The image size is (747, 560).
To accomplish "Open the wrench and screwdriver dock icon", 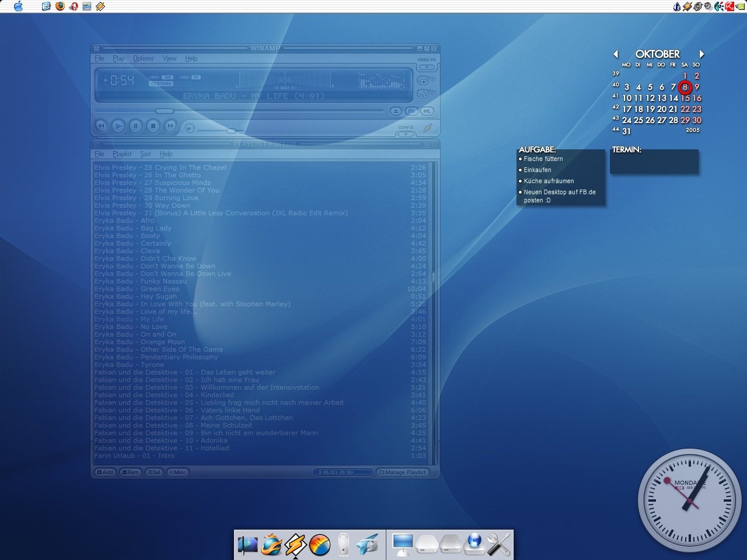I will tap(498, 545).
